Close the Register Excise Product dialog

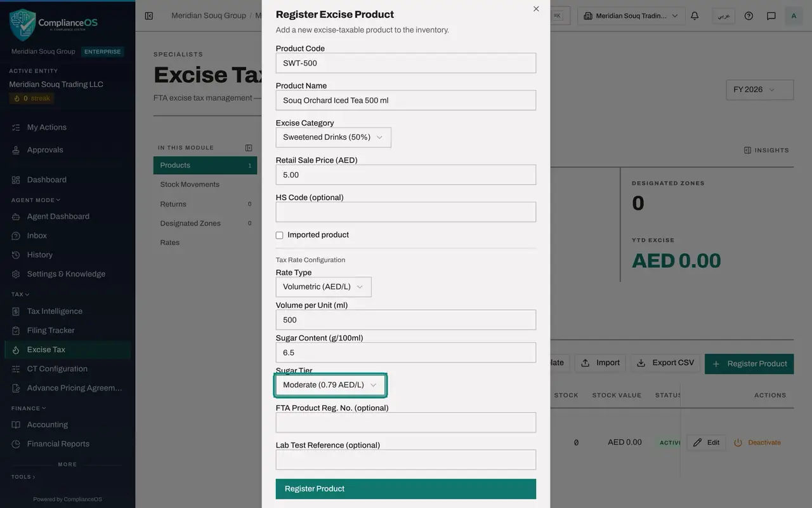point(536,9)
